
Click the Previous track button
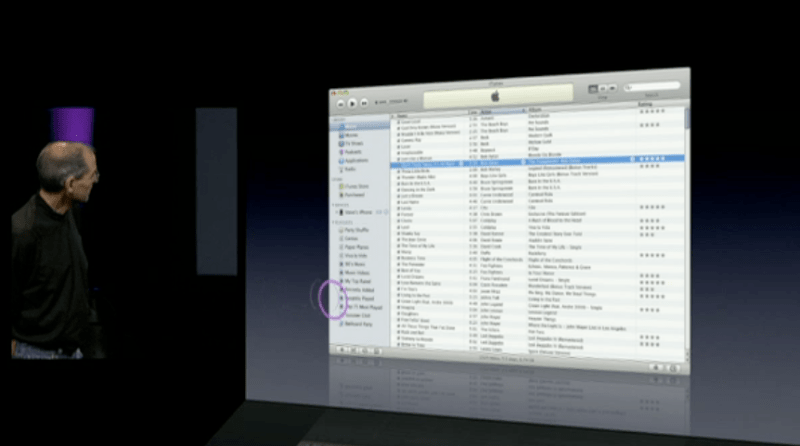[341, 103]
